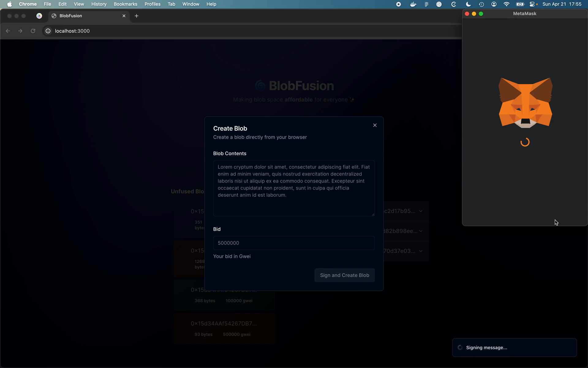Click the screen recording stop icon in menu bar
The width and height of the screenshot is (588, 368).
[x=398, y=4]
